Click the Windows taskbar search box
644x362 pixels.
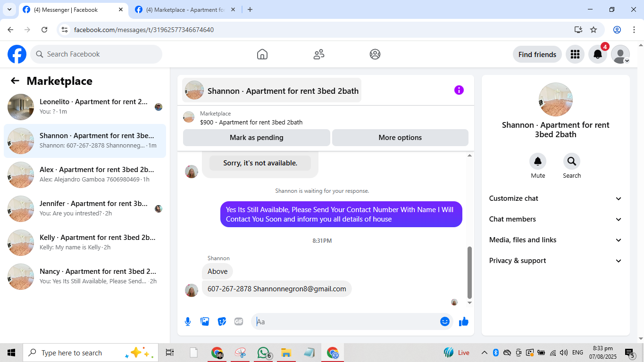[90, 353]
